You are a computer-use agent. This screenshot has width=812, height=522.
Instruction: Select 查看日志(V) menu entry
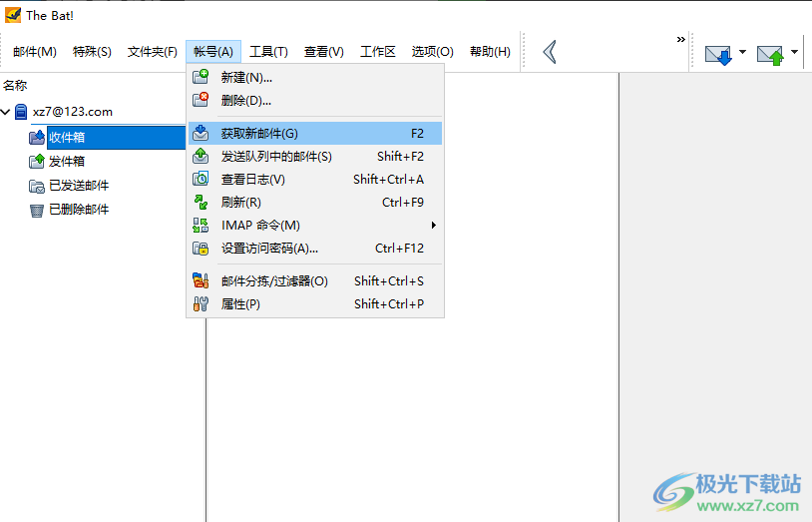(x=315, y=180)
